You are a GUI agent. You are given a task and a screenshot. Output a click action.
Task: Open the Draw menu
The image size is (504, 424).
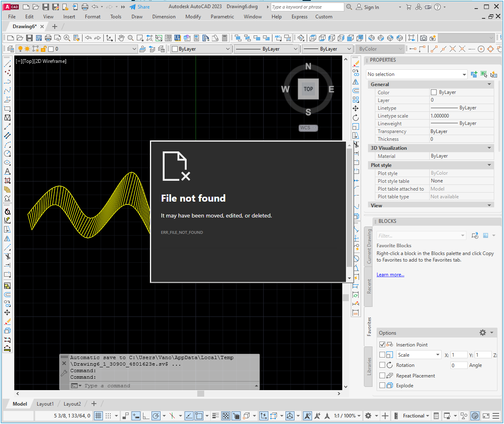[137, 17]
